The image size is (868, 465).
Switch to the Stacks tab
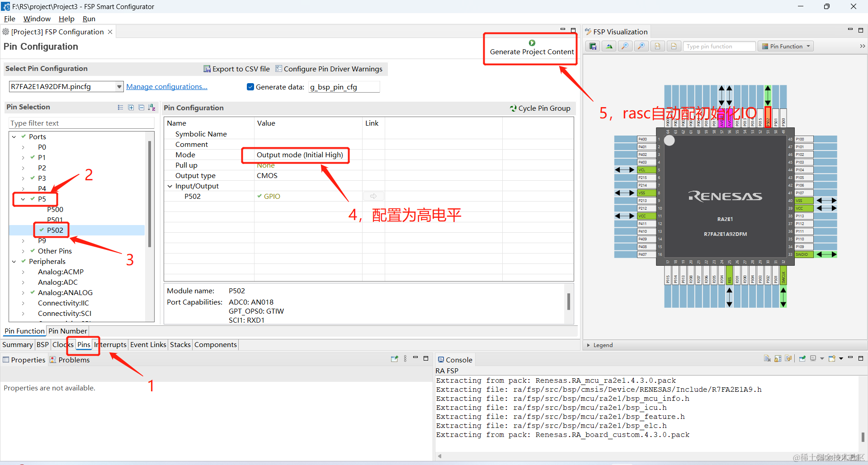coord(180,344)
